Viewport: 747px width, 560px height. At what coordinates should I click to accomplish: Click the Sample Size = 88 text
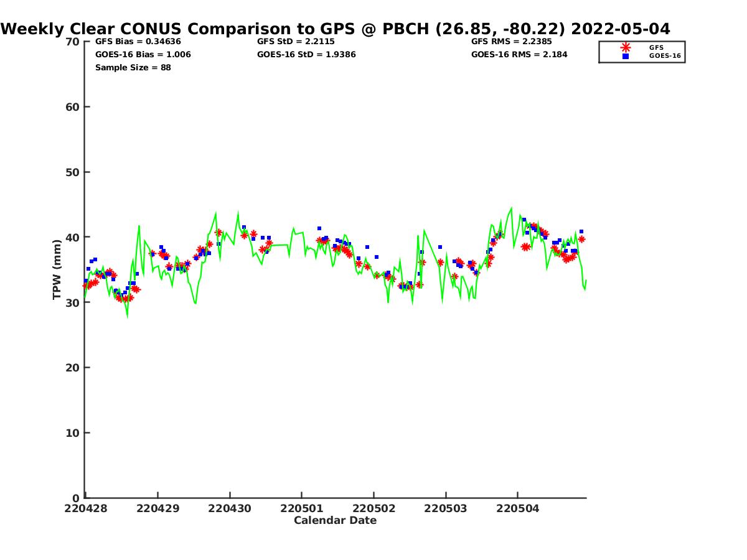point(133,68)
